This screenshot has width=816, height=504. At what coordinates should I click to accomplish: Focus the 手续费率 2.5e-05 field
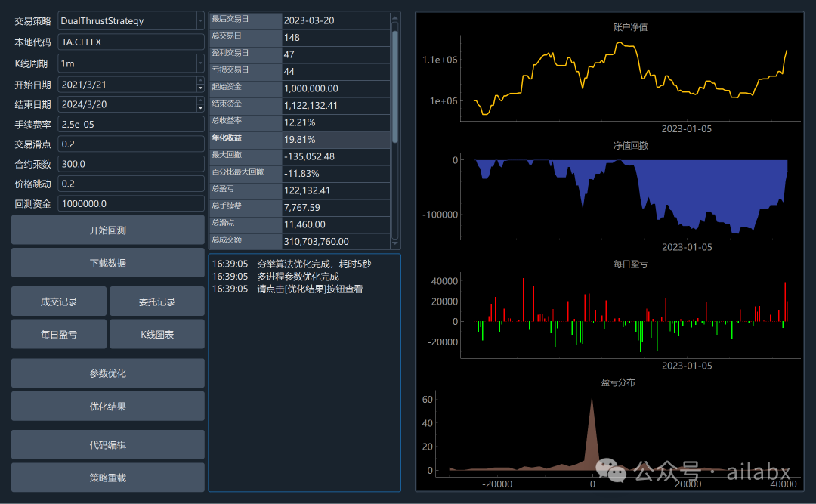coord(131,125)
